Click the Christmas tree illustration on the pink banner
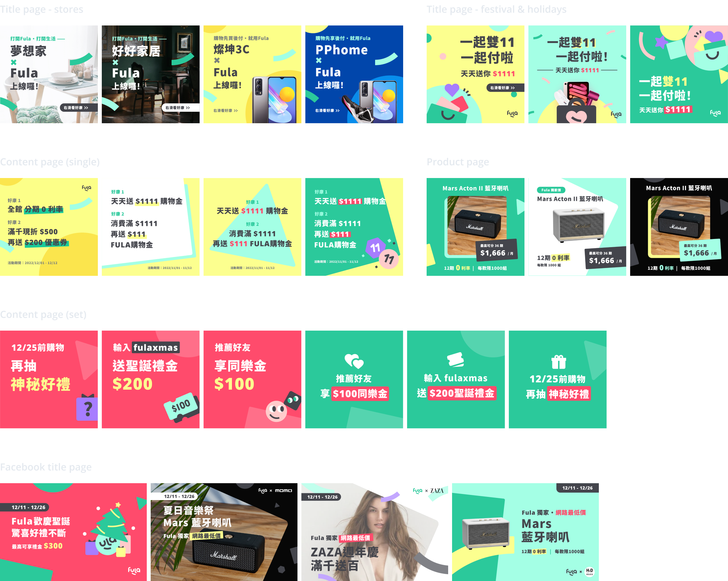Screen dimensions: 728x581 click(x=110, y=530)
